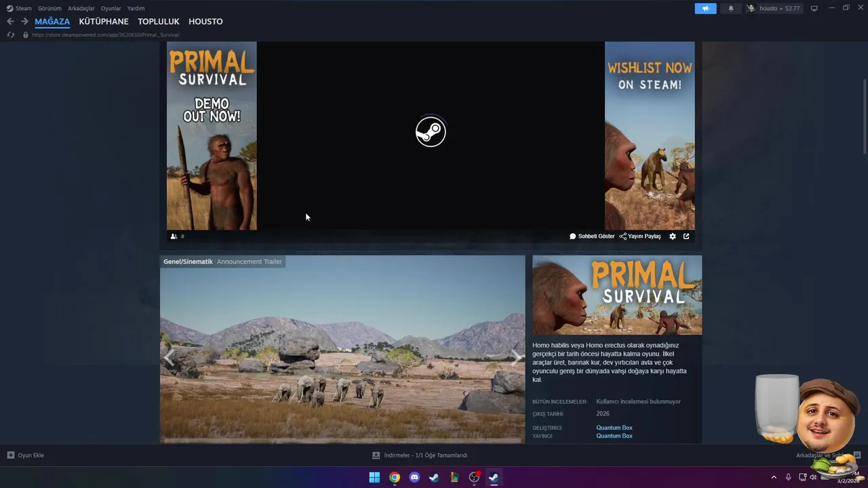Viewport: 868px width, 488px height.
Task: Go to next media with right arrow
Action: tap(516, 357)
